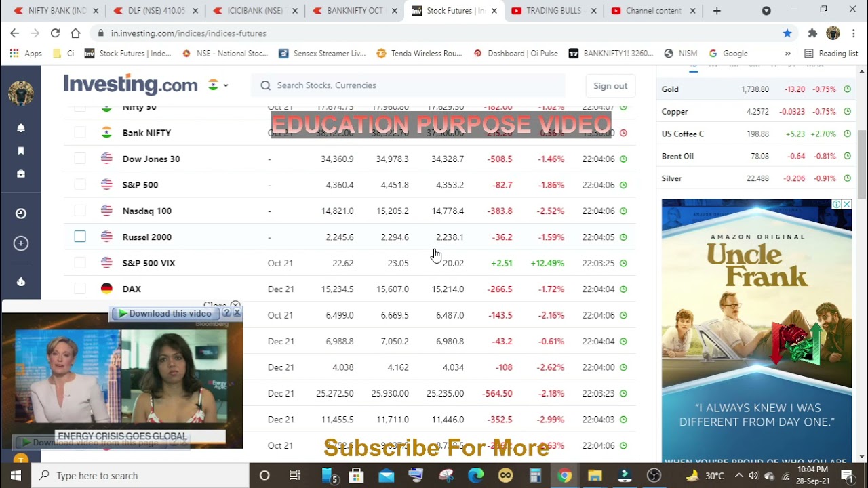Open the tab search dropdown in Chrome
The height and width of the screenshot is (488, 868).
[766, 11]
